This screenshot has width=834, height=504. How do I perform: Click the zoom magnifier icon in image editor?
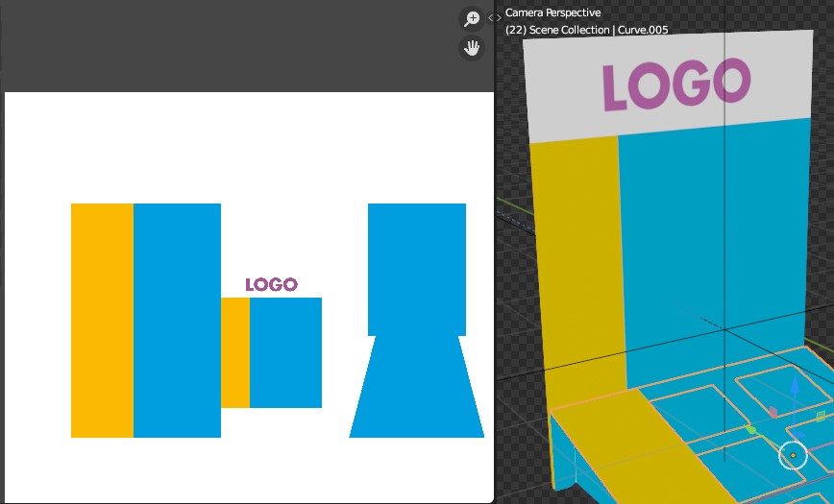coord(471,19)
